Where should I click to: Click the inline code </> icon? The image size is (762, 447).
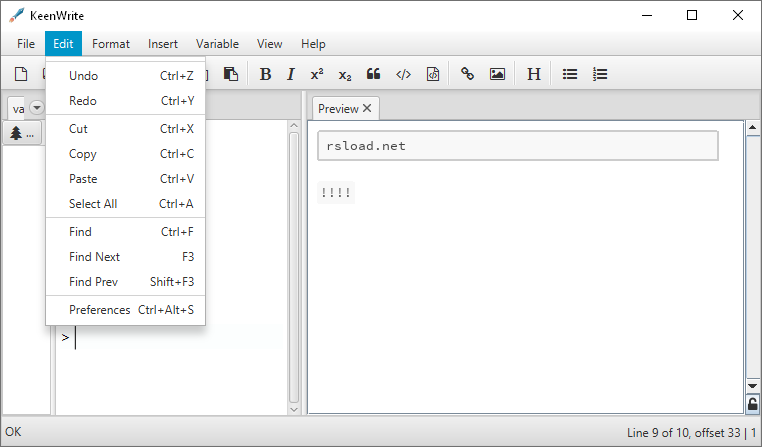click(403, 74)
